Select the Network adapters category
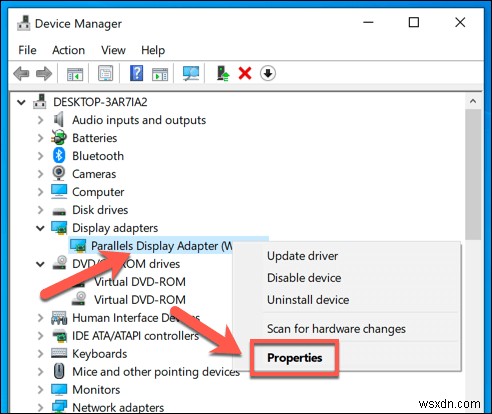Screen dimensions: 492x414 pyautogui.click(x=118, y=407)
